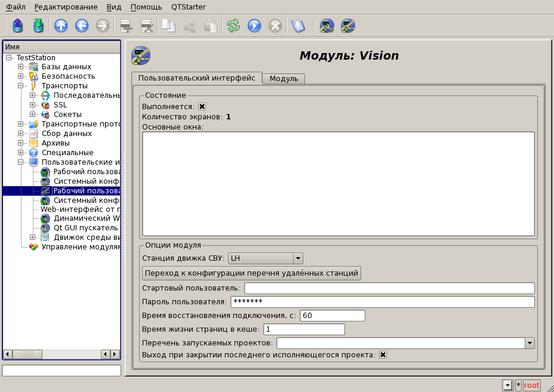554x392 pixels.
Task: Click the remote stations list configuration button
Action: pyautogui.click(x=251, y=273)
